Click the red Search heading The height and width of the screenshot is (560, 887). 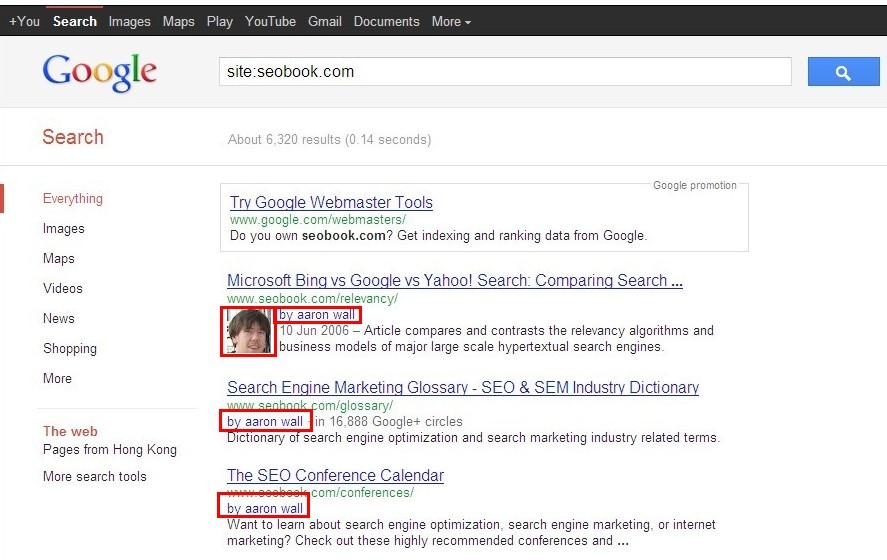(x=73, y=137)
